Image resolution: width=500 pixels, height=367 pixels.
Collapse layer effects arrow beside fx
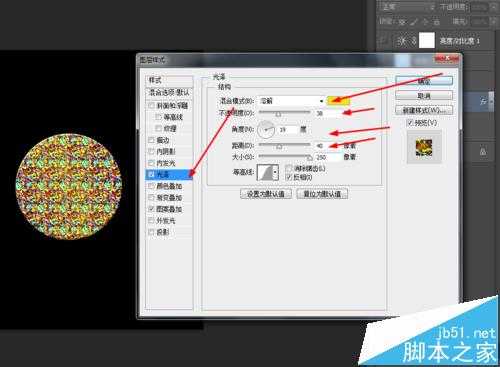(491, 101)
